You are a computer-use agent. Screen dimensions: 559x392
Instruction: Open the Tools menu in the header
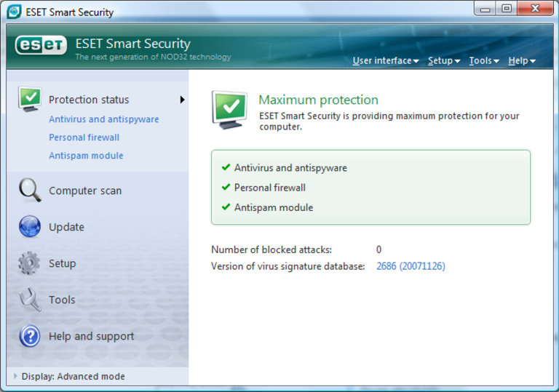(x=484, y=61)
